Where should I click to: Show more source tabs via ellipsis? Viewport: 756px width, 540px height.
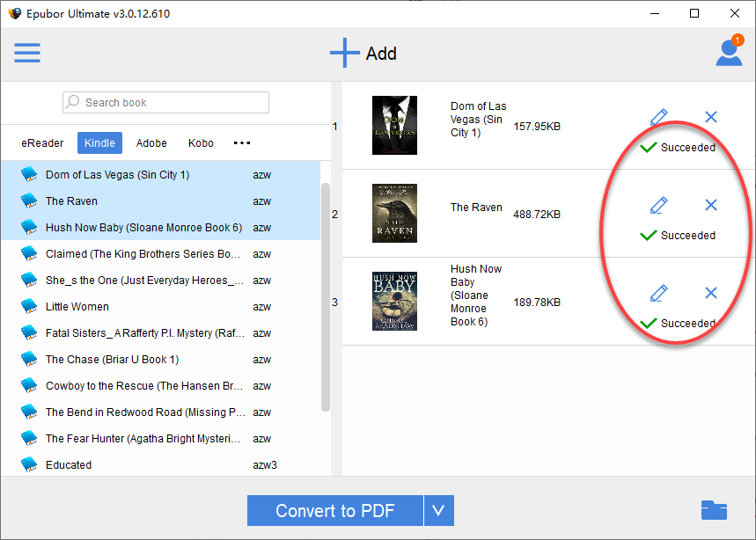tap(241, 143)
